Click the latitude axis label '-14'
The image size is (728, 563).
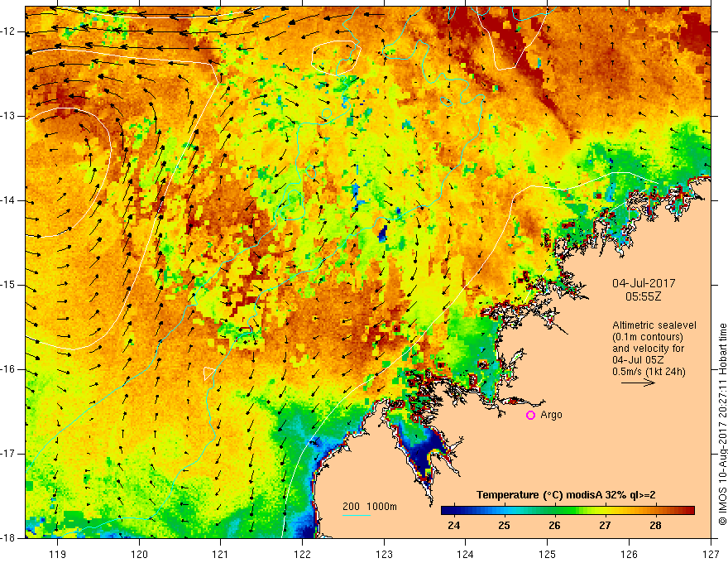(x=8, y=200)
